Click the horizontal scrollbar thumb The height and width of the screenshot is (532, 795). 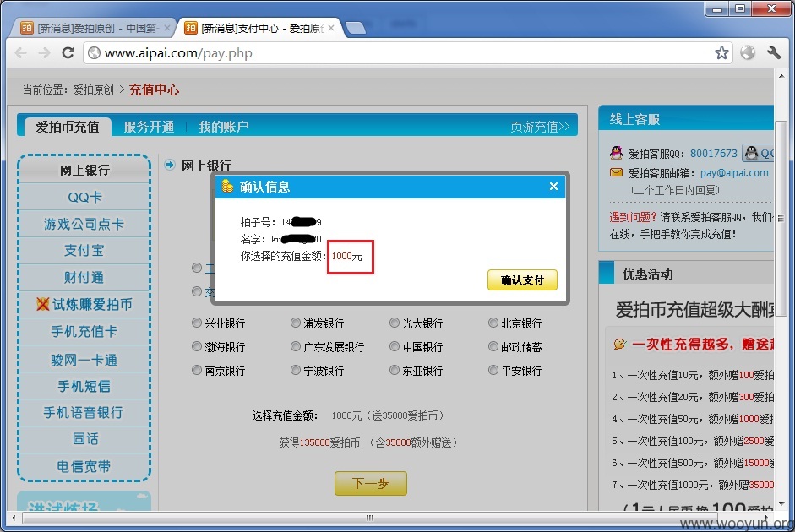pos(369,518)
